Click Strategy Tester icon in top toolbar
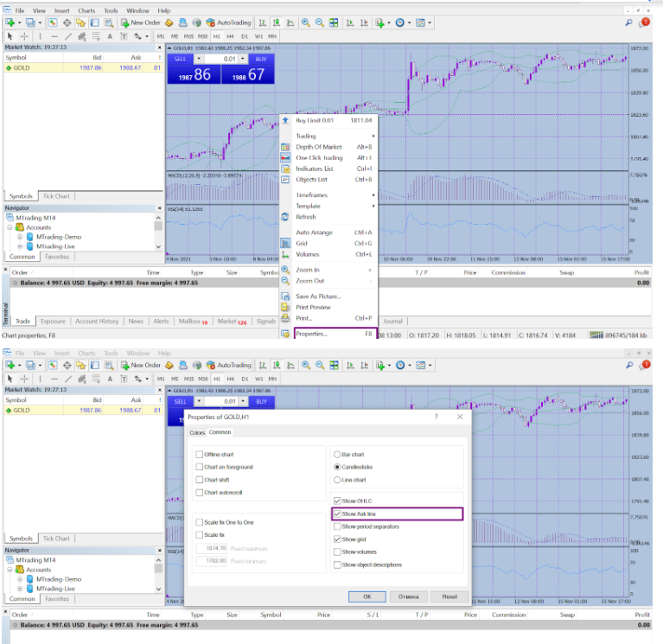Image resolution: width=663 pixels, height=644 pixels. coord(109,22)
